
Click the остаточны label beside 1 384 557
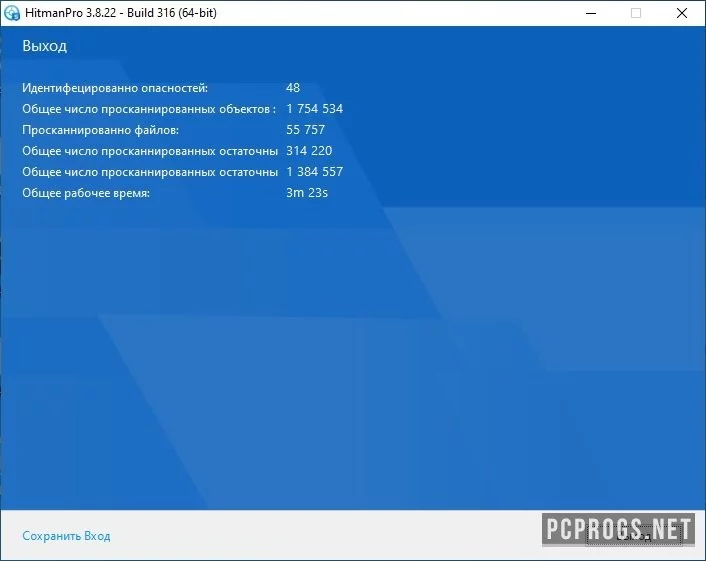pos(150,172)
